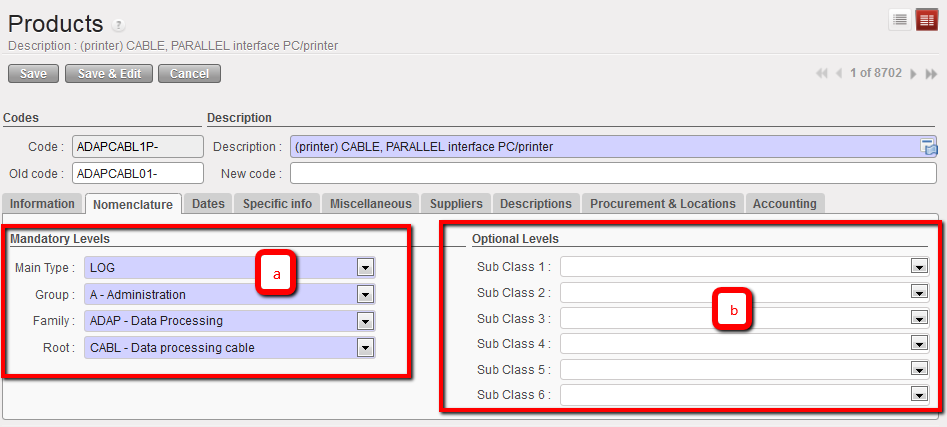The width and height of the screenshot is (947, 427).
Task: Click translate icon in Description field
Action: tap(928, 146)
